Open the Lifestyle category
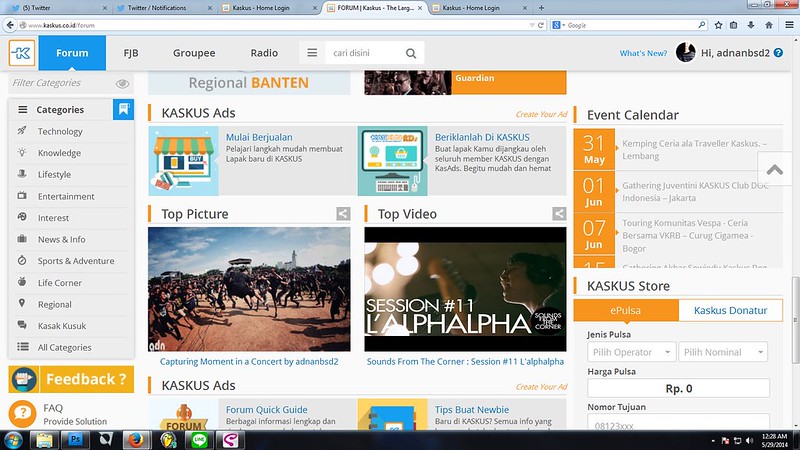 coord(54,174)
